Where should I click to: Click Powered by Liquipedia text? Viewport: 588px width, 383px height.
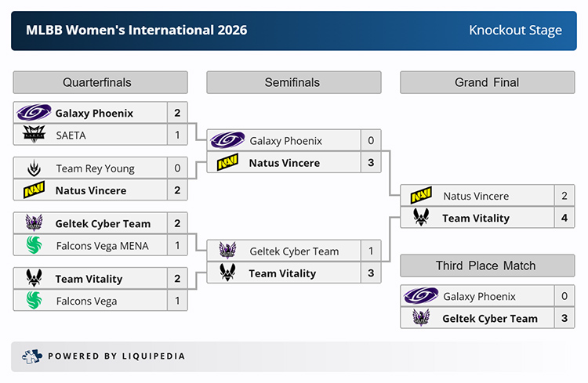tap(116, 356)
